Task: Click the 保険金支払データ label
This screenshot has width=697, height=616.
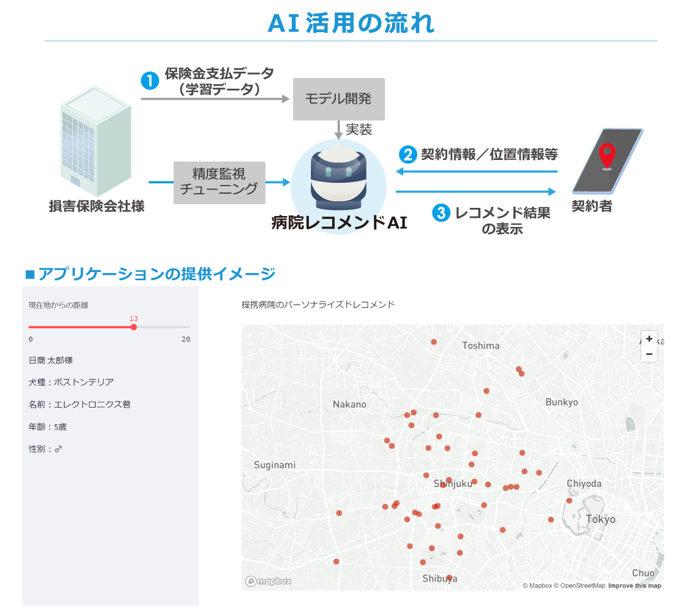Action: click(x=219, y=73)
